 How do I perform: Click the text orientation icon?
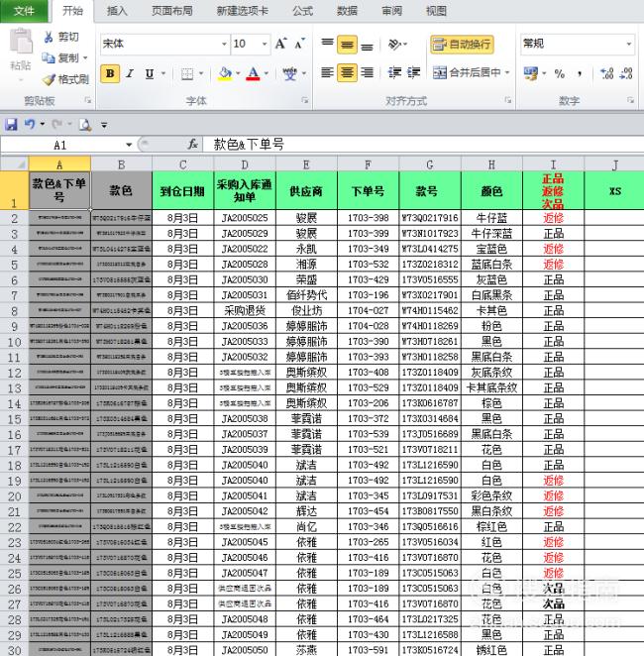point(394,44)
